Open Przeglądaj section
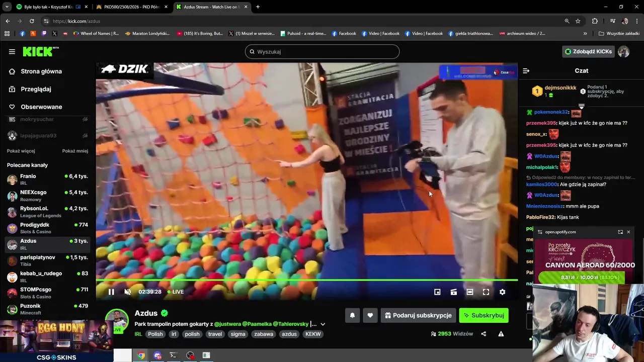This screenshot has height=362, width=644. coord(36,89)
